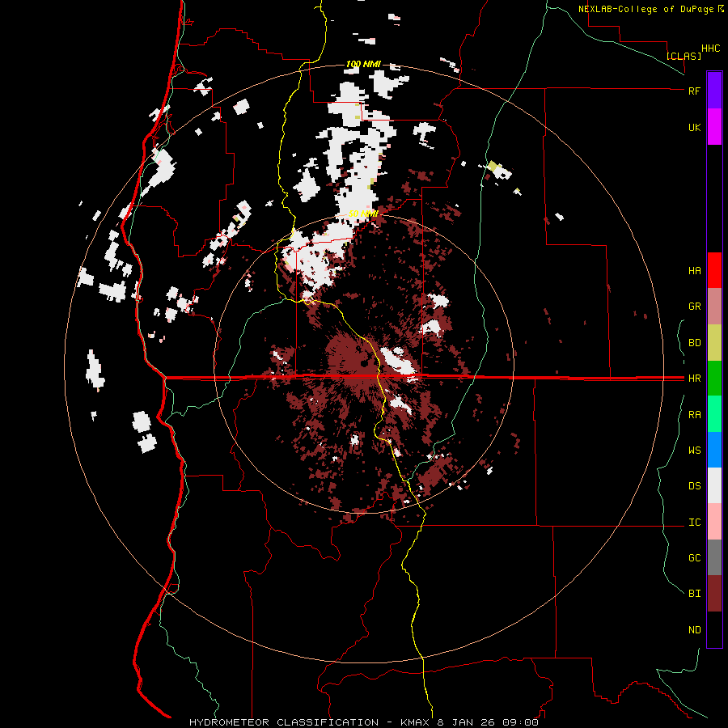Click the 'HA' legend label
This screenshot has height=728, width=728.
[694, 270]
